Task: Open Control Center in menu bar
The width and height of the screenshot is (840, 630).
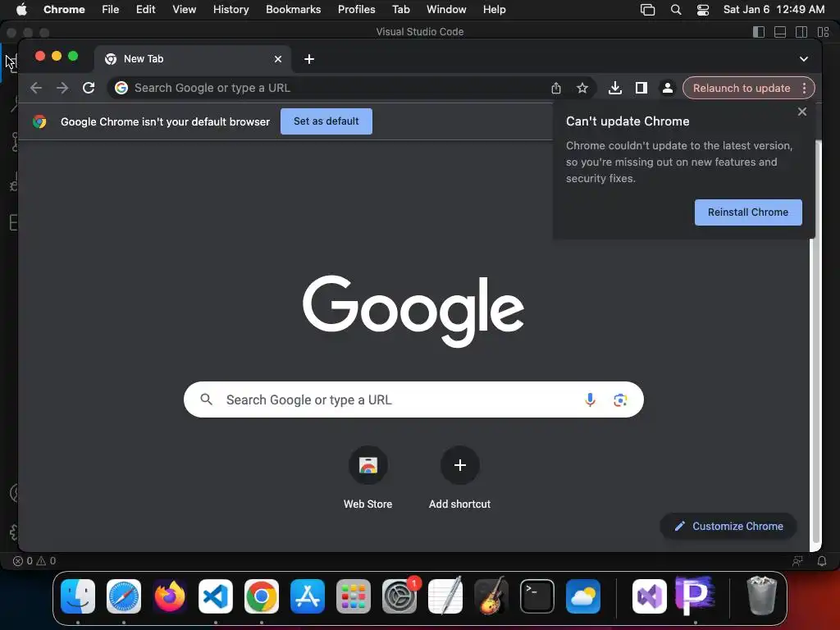Action: click(703, 9)
